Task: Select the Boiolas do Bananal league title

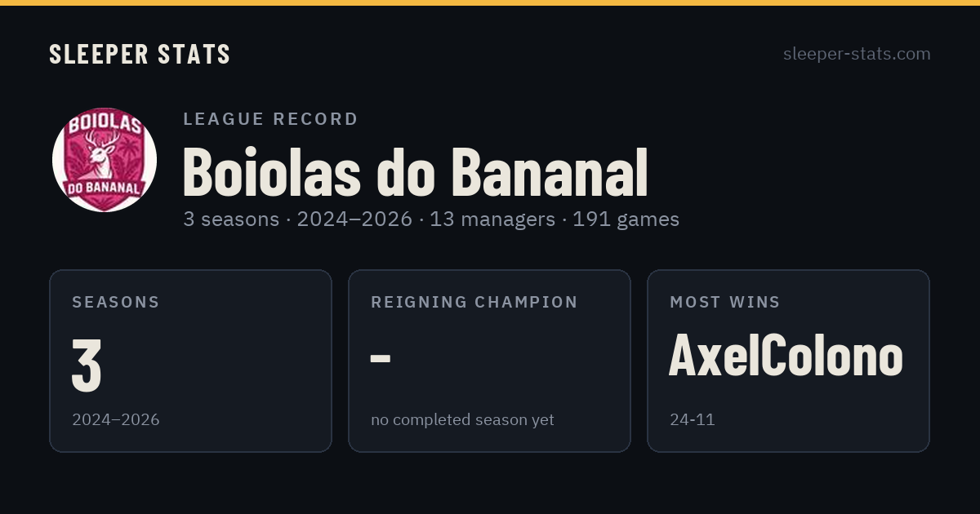Action: 415,172
